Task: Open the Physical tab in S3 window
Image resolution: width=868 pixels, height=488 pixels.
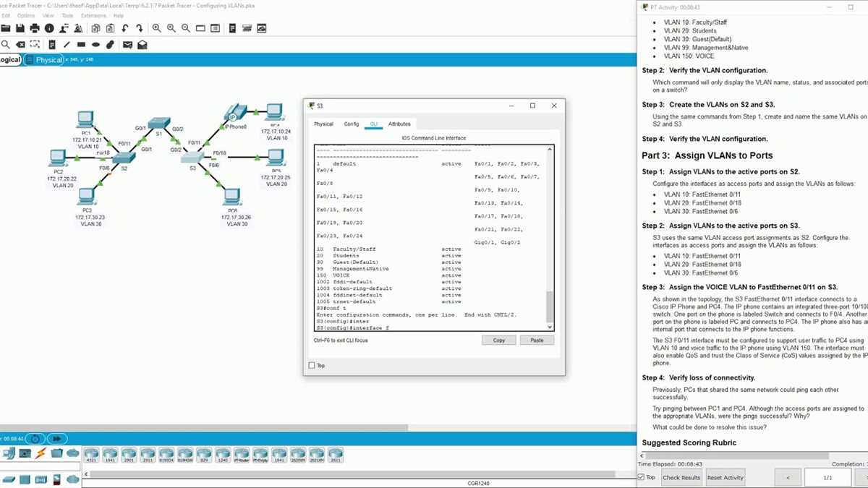Action: (x=323, y=124)
